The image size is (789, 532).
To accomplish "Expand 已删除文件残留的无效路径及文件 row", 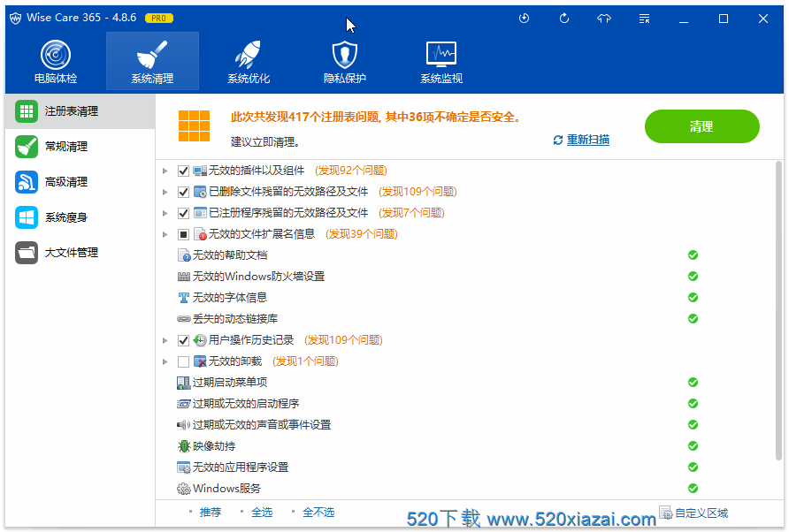I will 165,192.
